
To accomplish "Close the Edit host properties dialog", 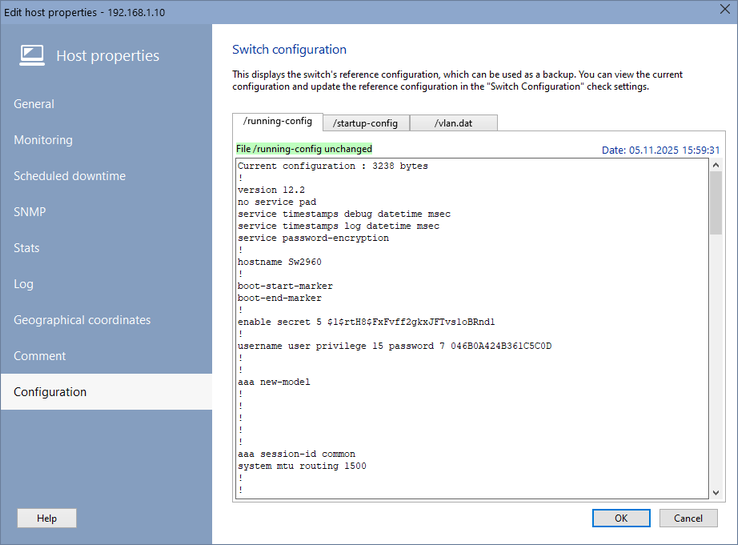I will pyautogui.click(x=725, y=9).
